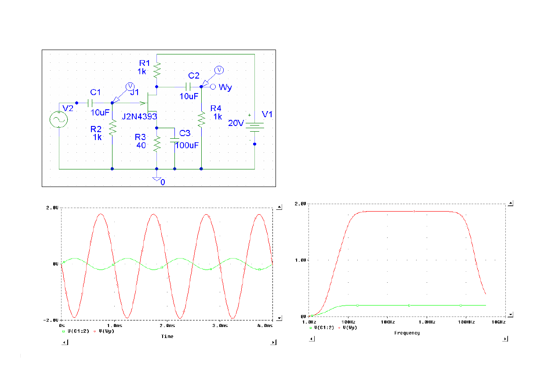Select the V1 20V battery symbol
The image size is (555, 392).
254,126
